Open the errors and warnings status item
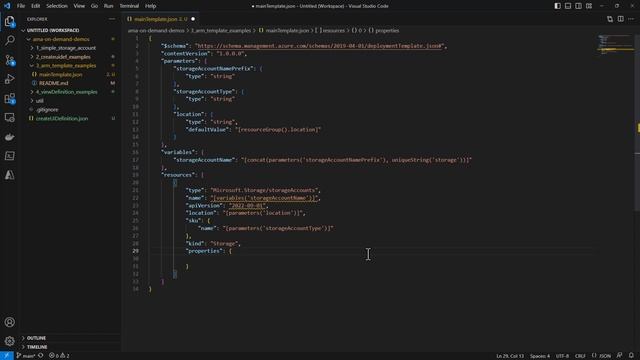Viewport: 640px width, 360px height. point(59,356)
